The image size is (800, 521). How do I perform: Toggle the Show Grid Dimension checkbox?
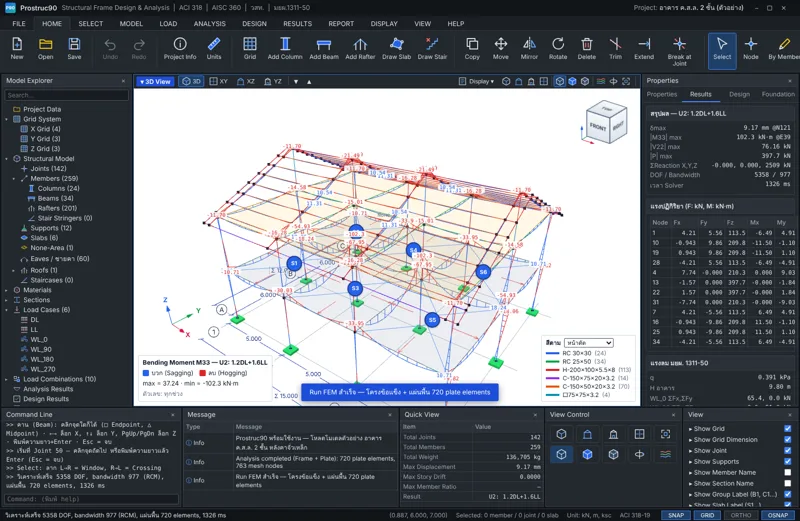pos(788,439)
